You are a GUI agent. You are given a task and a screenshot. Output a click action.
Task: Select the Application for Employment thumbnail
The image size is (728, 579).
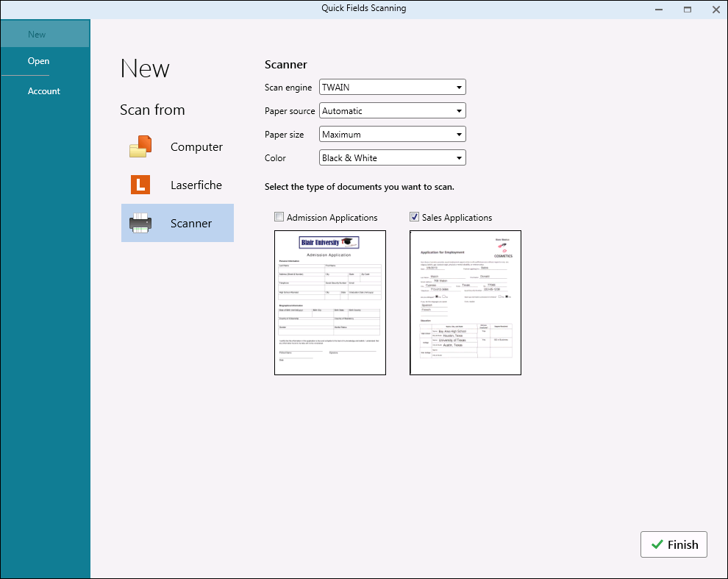pyautogui.click(x=465, y=303)
